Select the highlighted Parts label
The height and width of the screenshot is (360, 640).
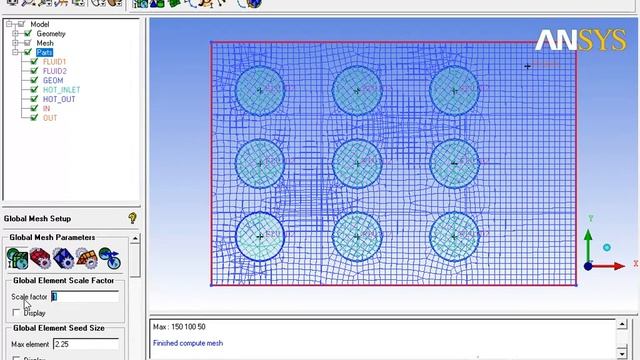(x=44, y=52)
